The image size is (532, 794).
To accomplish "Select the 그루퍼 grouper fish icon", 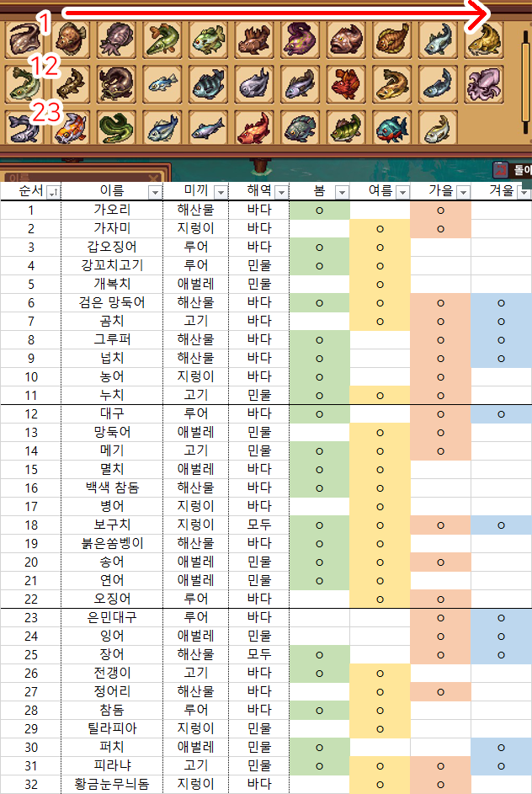I will (x=346, y=39).
